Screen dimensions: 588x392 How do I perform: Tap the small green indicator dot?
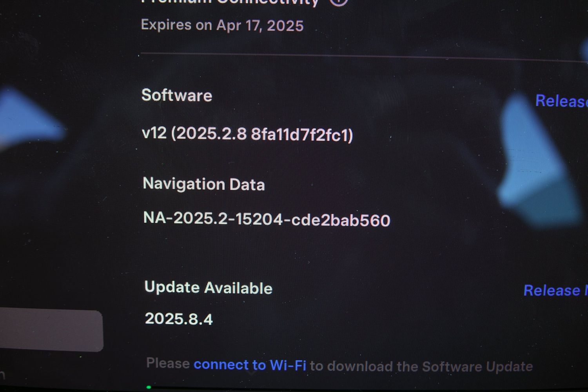pyautogui.click(x=149, y=387)
